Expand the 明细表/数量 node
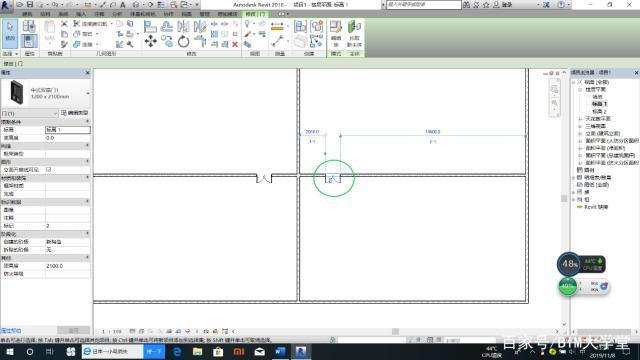Screen dimensions: 640x360 pos(573,178)
